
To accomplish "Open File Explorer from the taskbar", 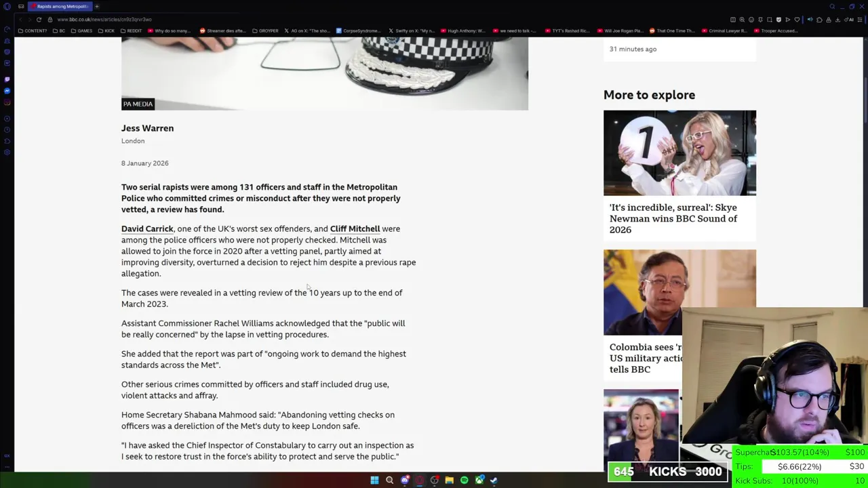I will [449, 480].
